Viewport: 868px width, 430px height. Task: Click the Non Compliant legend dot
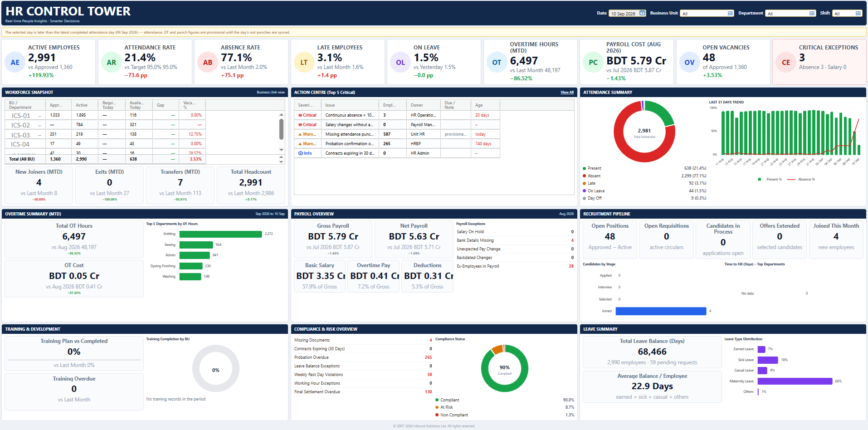click(437, 415)
